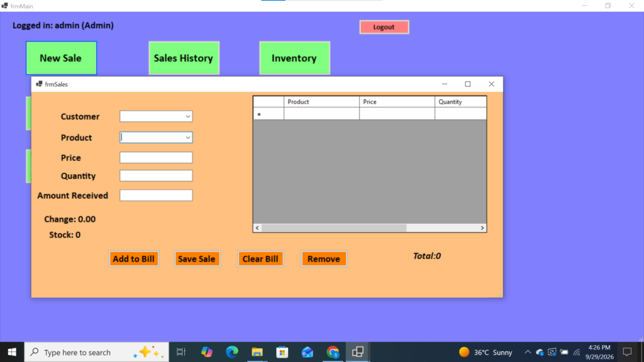The image size is (644, 362).
Task: Click the battery tray icon
Action: tap(564, 352)
